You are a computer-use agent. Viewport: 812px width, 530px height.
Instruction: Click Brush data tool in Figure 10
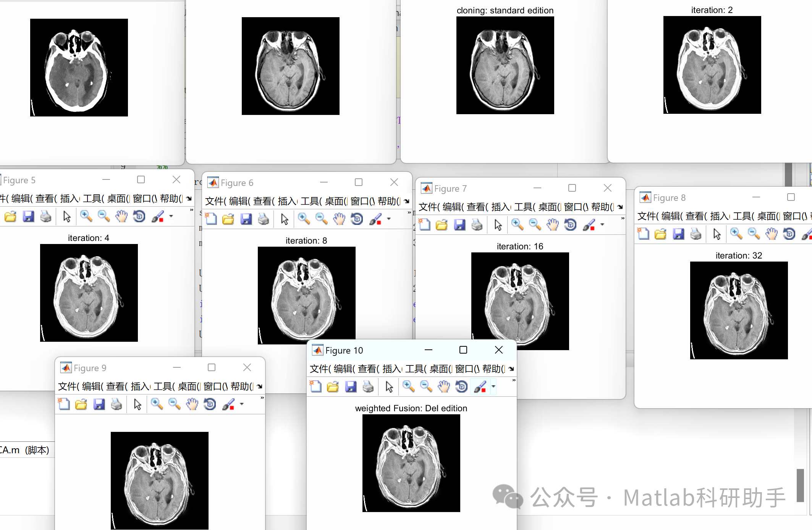tap(480, 387)
